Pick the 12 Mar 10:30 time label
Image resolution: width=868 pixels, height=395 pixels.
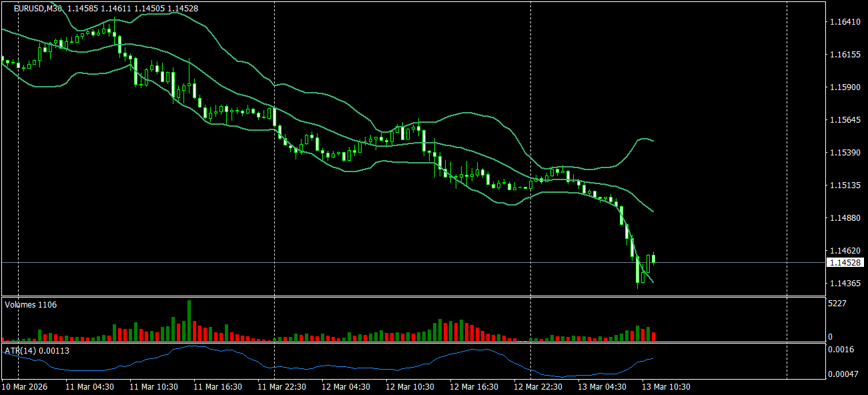(410, 387)
